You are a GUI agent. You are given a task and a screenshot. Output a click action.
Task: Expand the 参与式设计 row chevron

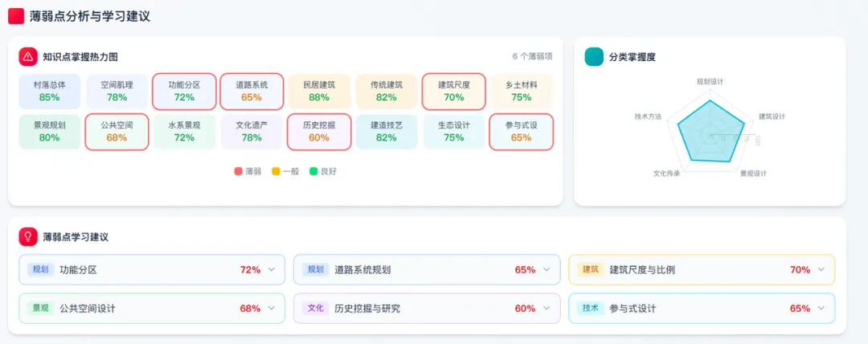tap(821, 309)
